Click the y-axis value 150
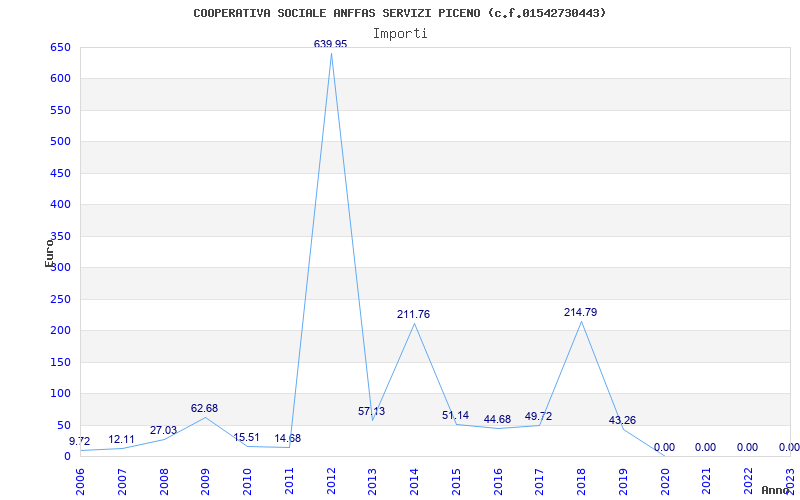The width and height of the screenshot is (800, 500). coord(60,362)
